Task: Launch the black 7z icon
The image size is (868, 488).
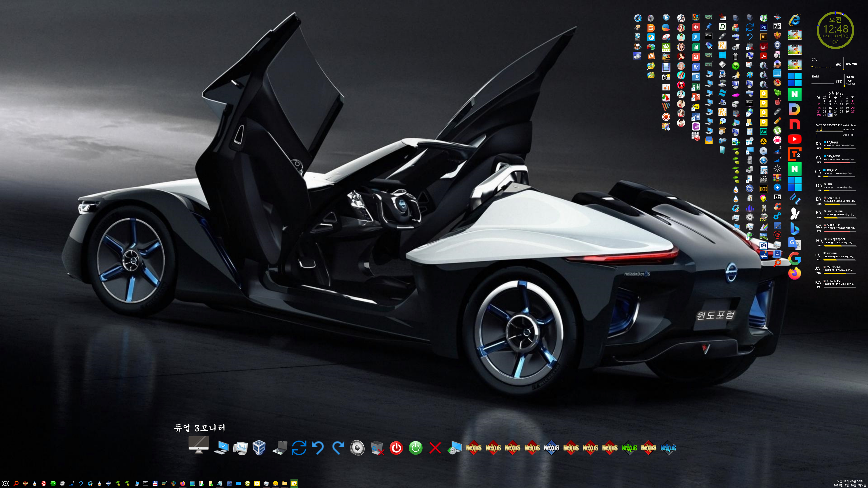Action: tap(777, 197)
